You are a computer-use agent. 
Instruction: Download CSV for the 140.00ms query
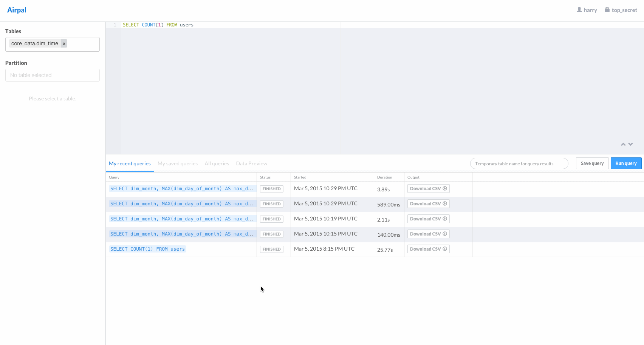coord(428,234)
